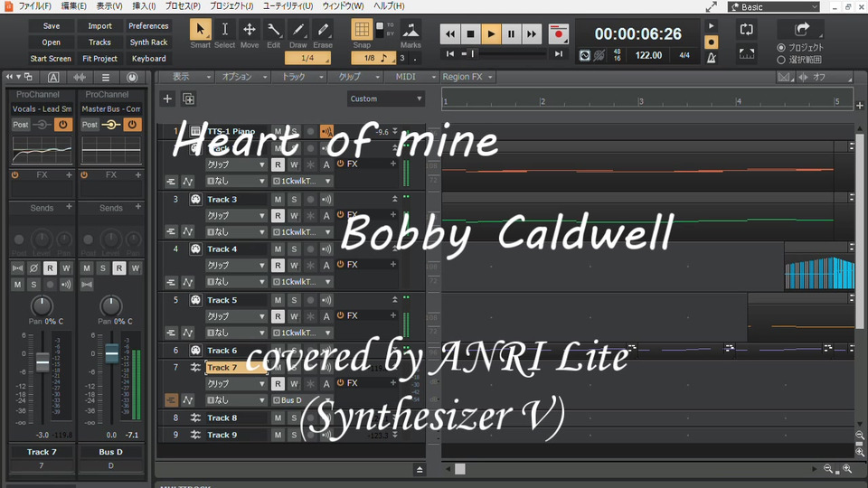Open the ファイル(F) menu

(35, 6)
